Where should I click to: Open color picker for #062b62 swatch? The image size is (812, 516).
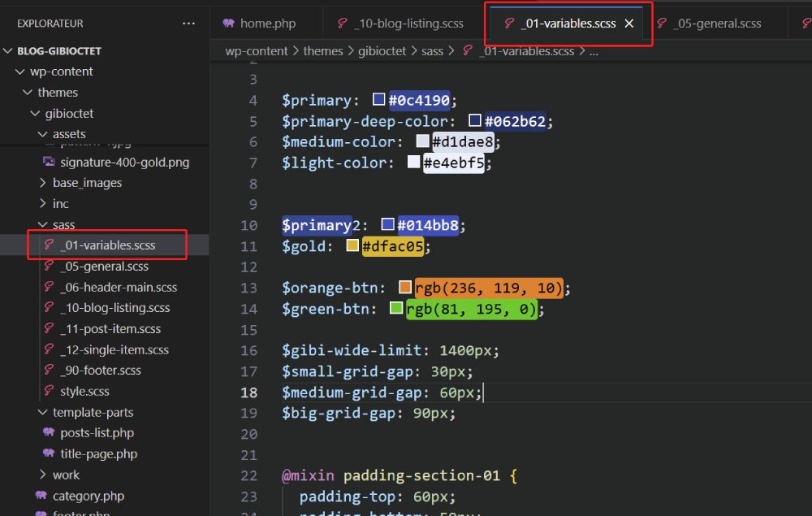coord(475,120)
